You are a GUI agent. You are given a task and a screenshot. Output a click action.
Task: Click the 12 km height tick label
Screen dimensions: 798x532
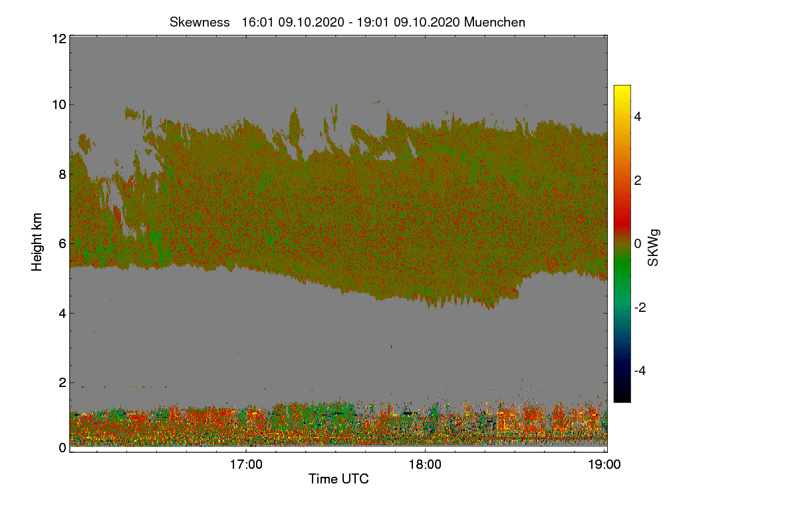[59, 39]
